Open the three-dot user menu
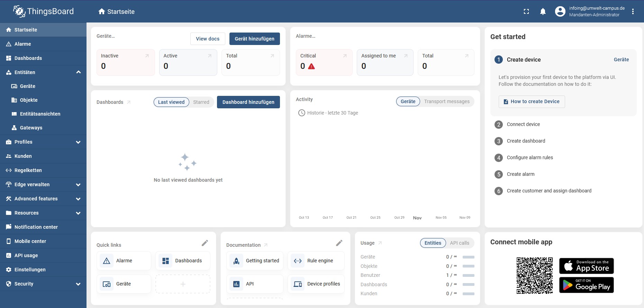644x308 pixels. click(633, 11)
